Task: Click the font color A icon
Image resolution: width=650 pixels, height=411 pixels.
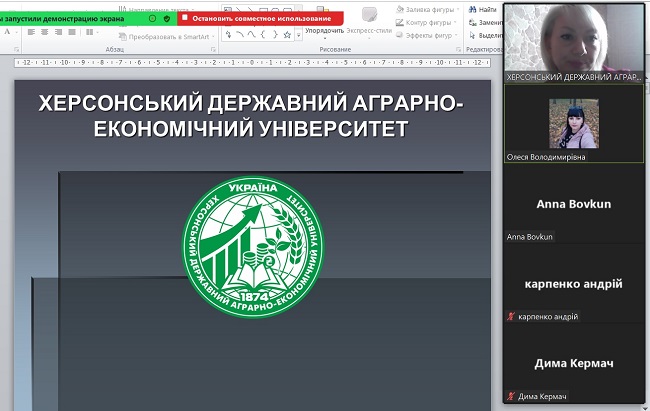Action: pos(7,32)
